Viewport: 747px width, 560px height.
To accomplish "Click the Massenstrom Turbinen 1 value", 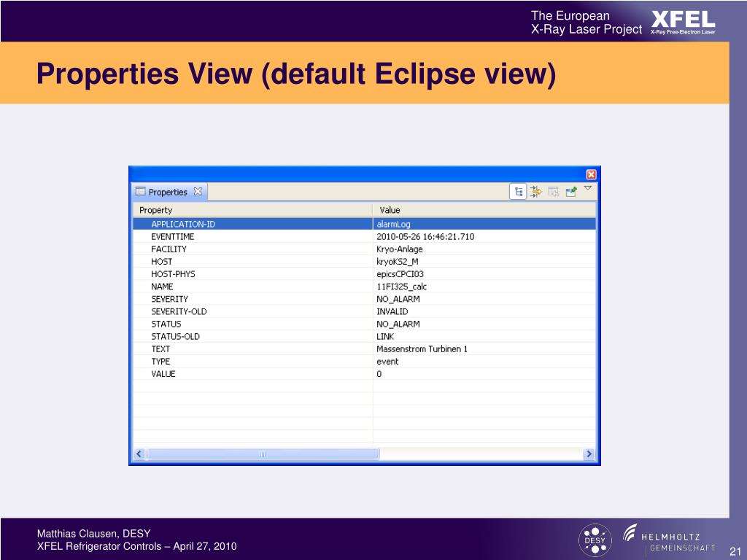I will (x=422, y=349).
